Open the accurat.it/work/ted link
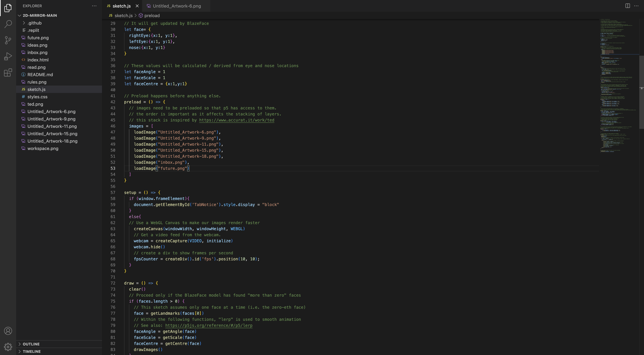The image size is (644, 355). click(236, 120)
